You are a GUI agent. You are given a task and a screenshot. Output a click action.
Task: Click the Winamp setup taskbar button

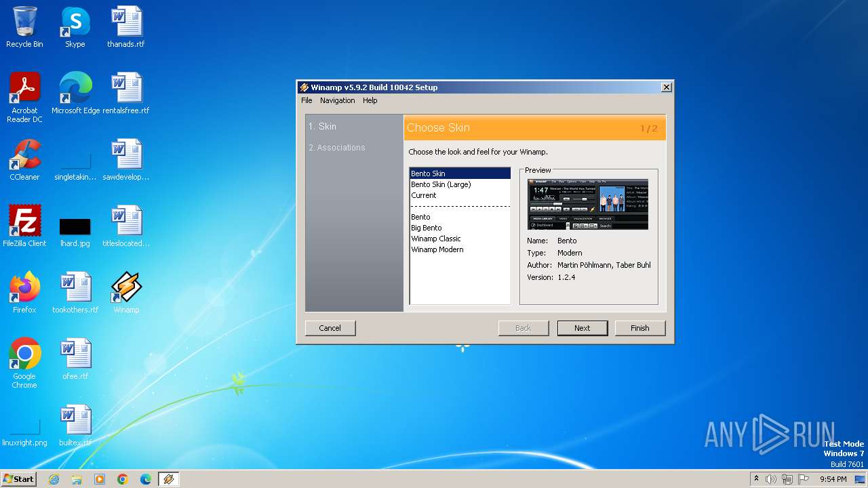[169, 479]
